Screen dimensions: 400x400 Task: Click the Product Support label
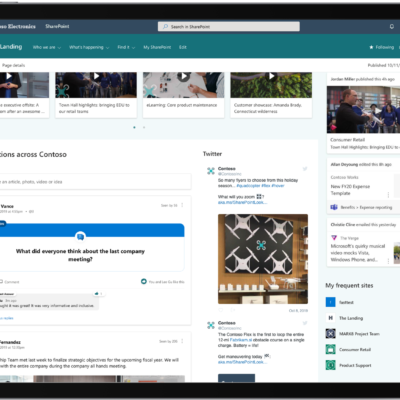(x=355, y=365)
